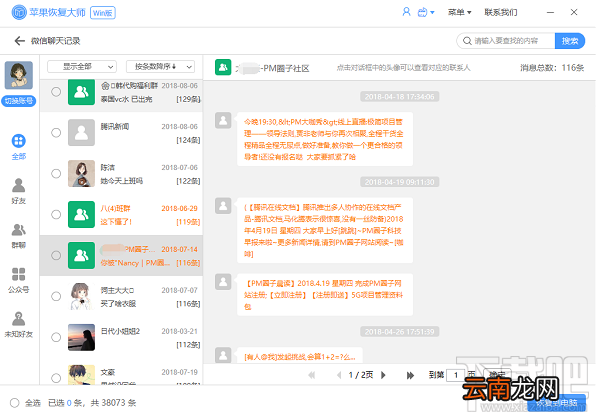Click the 阿主大大 avatar thumbnail
The height and width of the screenshot is (417, 596).
click(x=81, y=296)
